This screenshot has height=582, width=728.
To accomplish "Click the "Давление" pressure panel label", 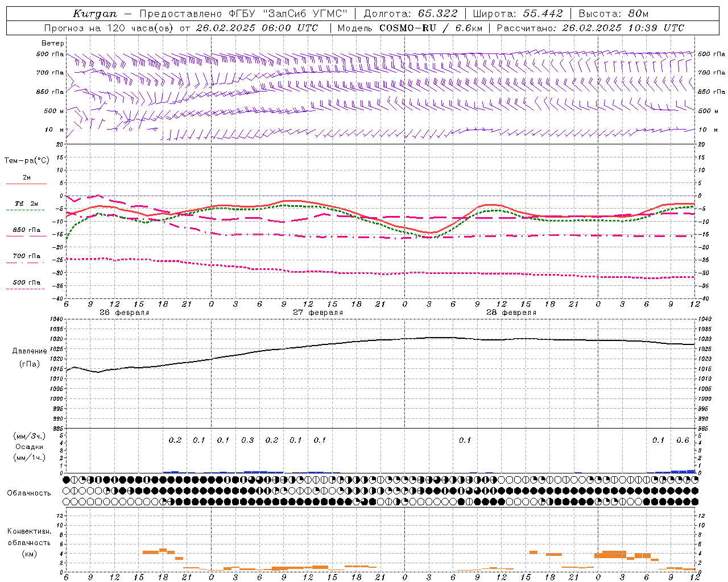I will pos(30,351).
